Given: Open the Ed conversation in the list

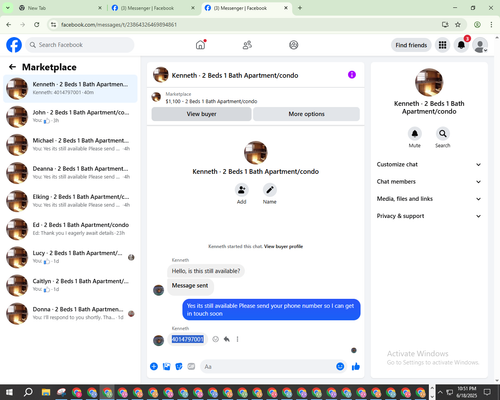Looking at the screenshot, I should [70, 229].
